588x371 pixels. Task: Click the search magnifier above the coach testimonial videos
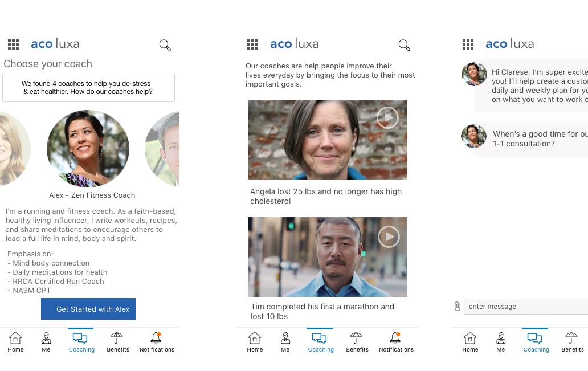click(x=405, y=46)
